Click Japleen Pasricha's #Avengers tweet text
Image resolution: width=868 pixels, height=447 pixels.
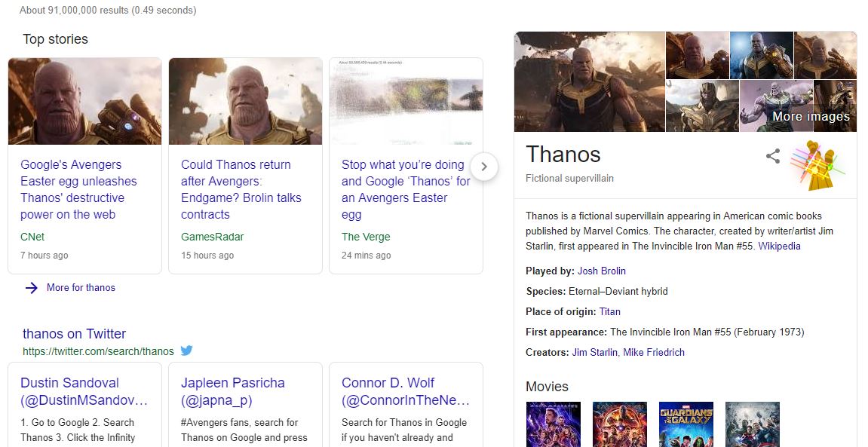pyautogui.click(x=244, y=430)
